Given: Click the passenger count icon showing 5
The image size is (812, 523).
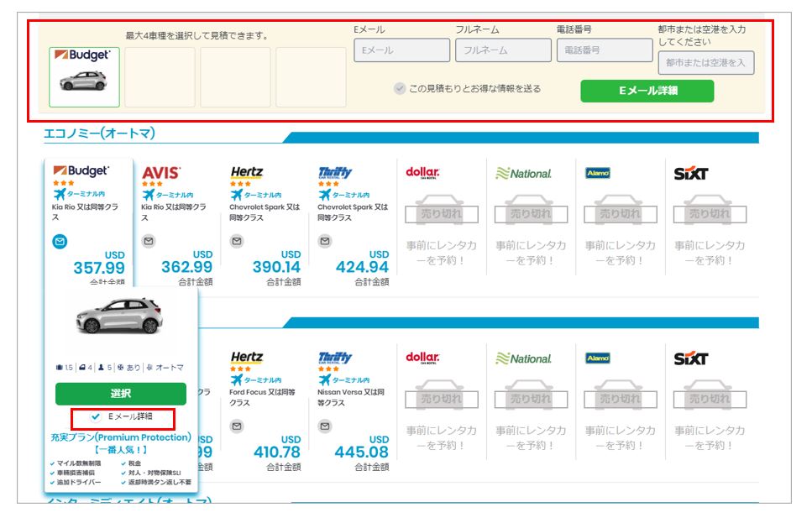Looking at the screenshot, I should [101, 368].
